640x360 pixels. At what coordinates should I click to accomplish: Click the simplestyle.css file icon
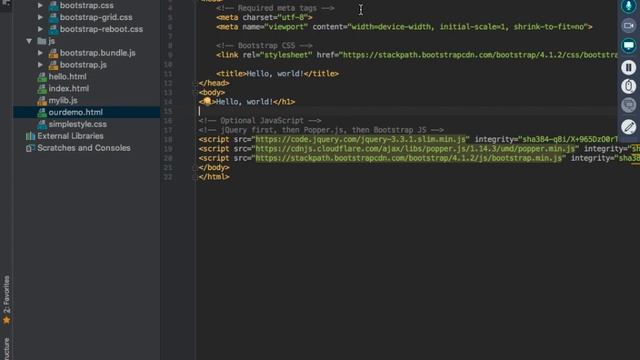point(42,124)
